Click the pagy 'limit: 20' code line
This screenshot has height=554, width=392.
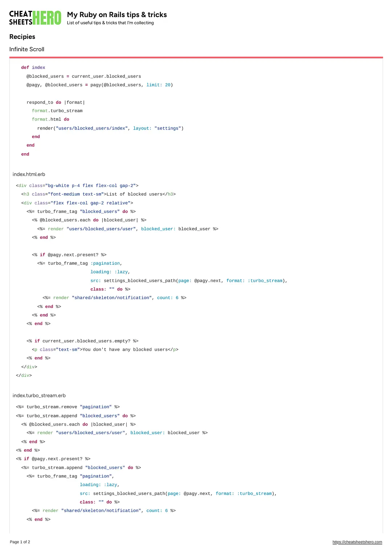(99, 85)
